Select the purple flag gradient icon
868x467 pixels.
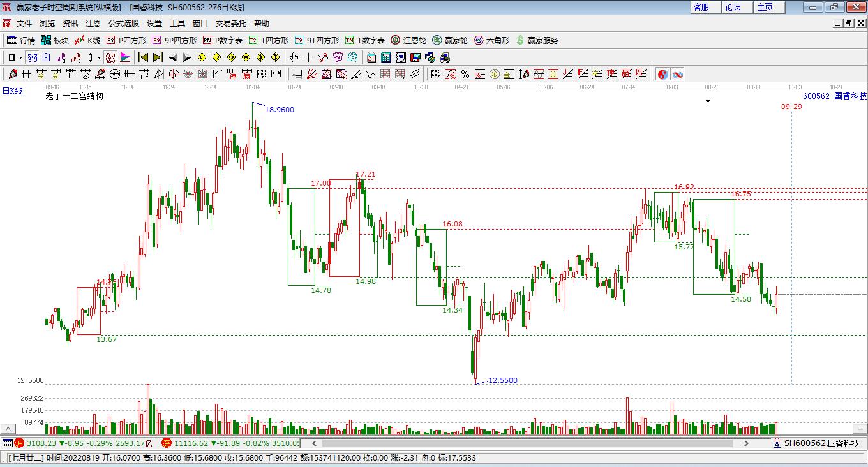[x=126, y=57]
